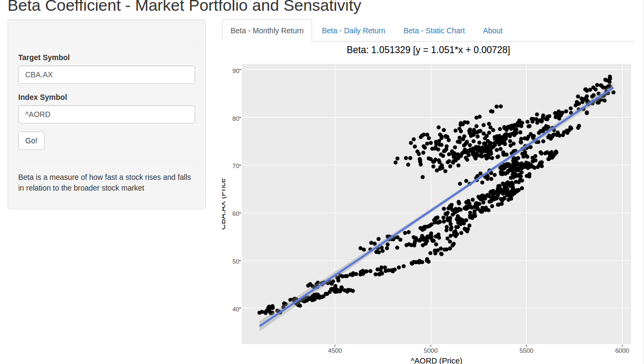This screenshot has height=364, width=644.
Task: Click the Beta equation chart title
Action: click(x=428, y=50)
